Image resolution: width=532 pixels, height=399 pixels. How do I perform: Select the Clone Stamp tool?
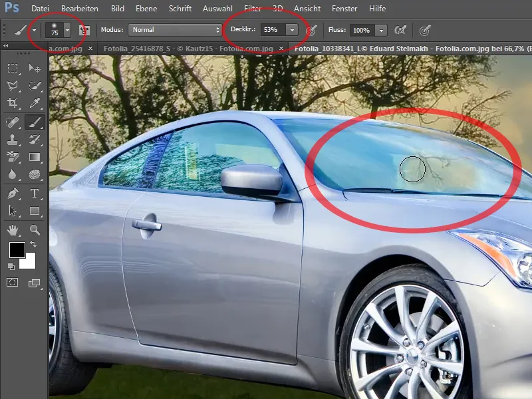click(13, 140)
